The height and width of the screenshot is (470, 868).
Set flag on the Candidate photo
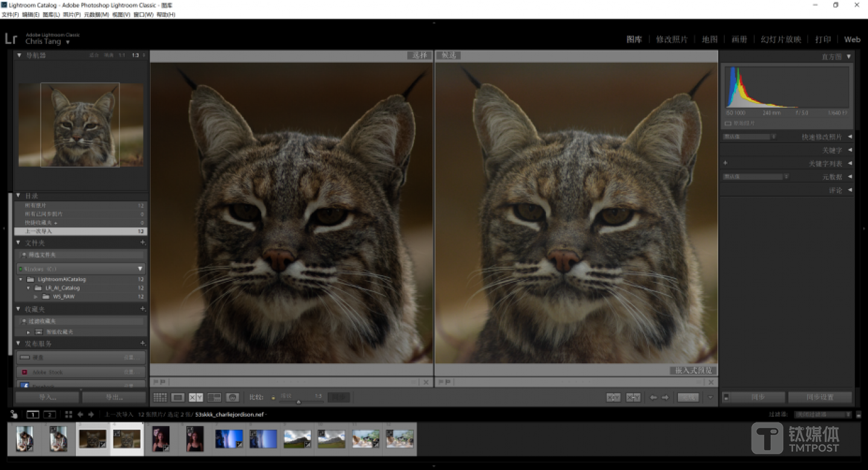(440, 382)
